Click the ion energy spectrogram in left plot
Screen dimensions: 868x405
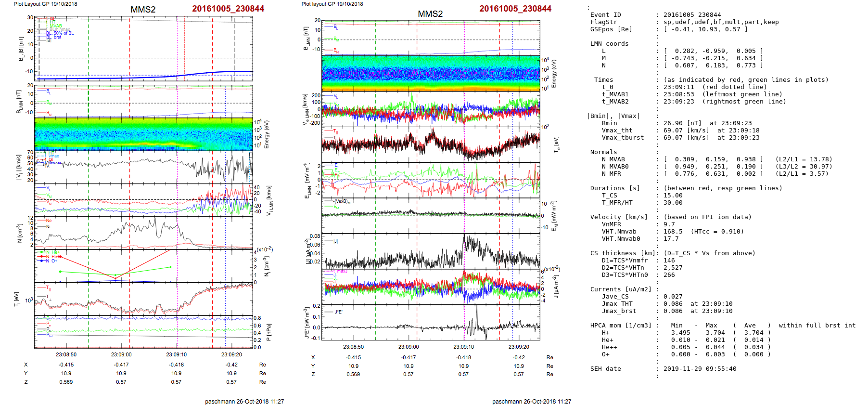click(x=143, y=134)
